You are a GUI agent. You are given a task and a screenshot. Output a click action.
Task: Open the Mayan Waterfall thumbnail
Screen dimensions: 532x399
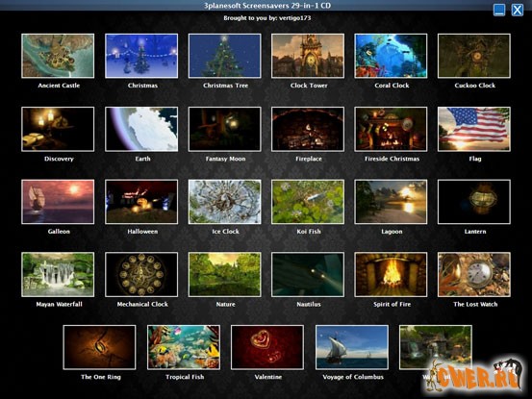click(x=58, y=275)
